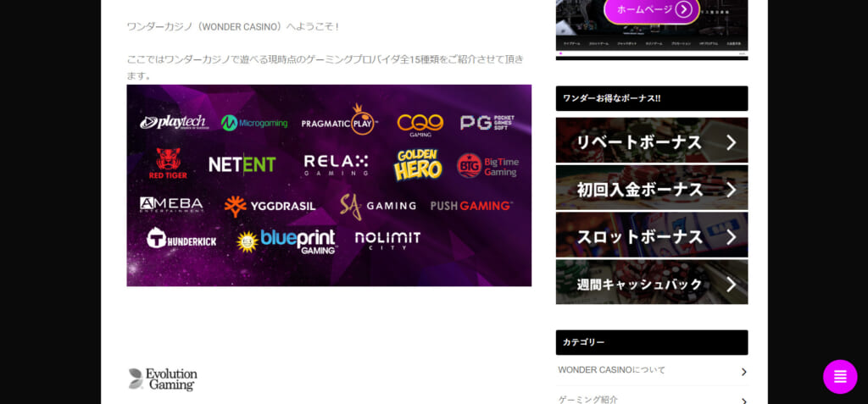Click the Yggdrasil logo
The image size is (868, 404).
click(270, 207)
